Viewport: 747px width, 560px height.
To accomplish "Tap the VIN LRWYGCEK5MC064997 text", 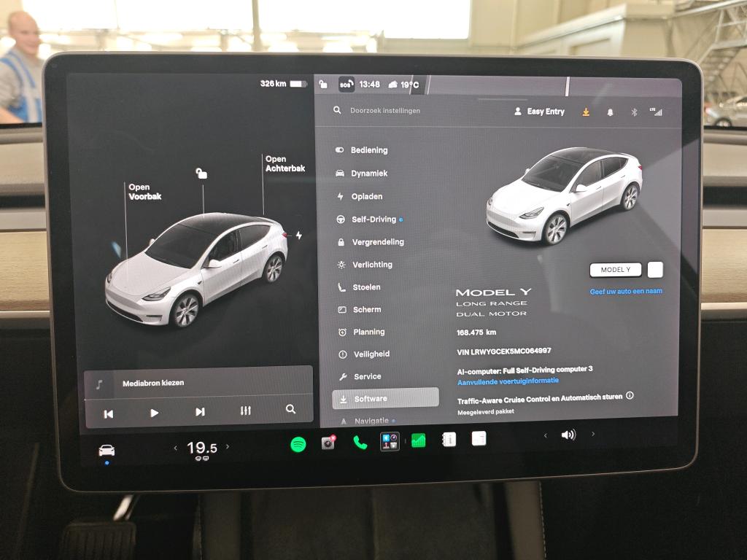I will point(504,351).
